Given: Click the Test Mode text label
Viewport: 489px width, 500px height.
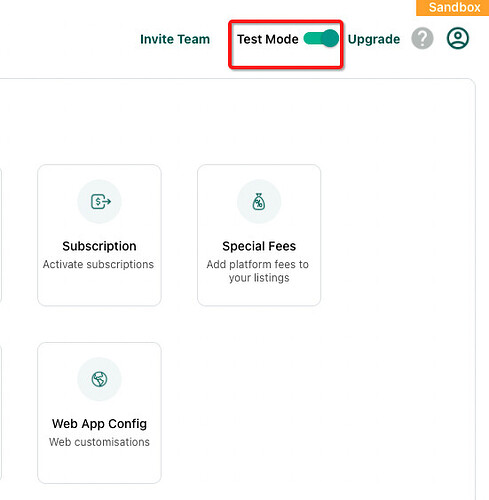Looking at the screenshot, I should [268, 39].
